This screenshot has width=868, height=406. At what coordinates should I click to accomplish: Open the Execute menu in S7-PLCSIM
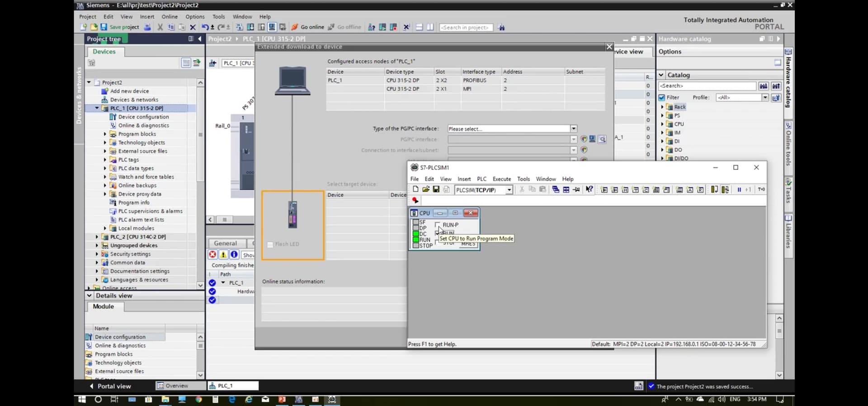pyautogui.click(x=502, y=179)
